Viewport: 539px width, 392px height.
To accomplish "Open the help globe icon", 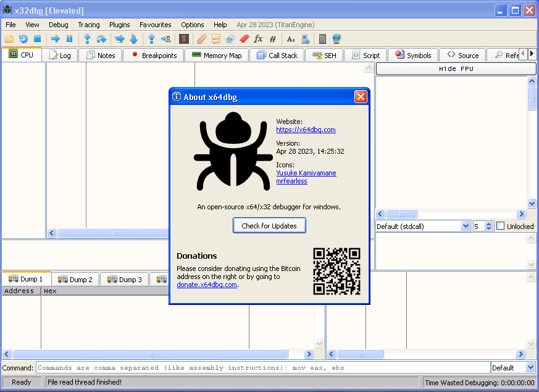I will (336, 38).
